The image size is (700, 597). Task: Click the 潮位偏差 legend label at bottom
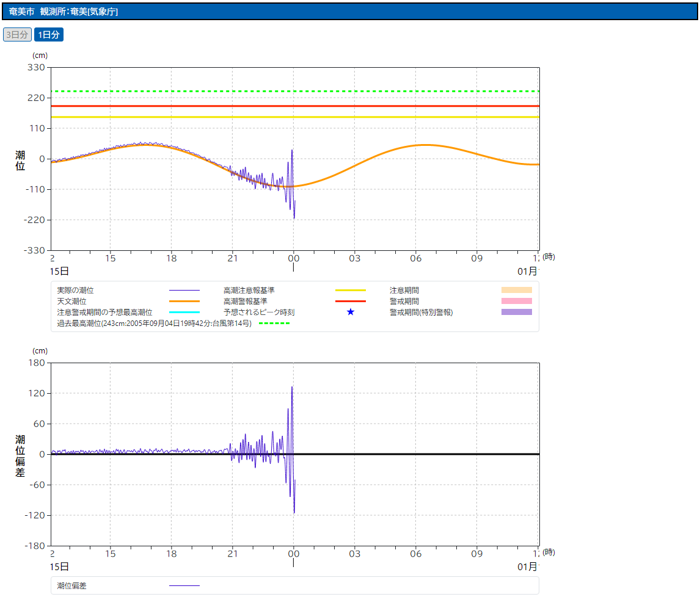click(71, 586)
